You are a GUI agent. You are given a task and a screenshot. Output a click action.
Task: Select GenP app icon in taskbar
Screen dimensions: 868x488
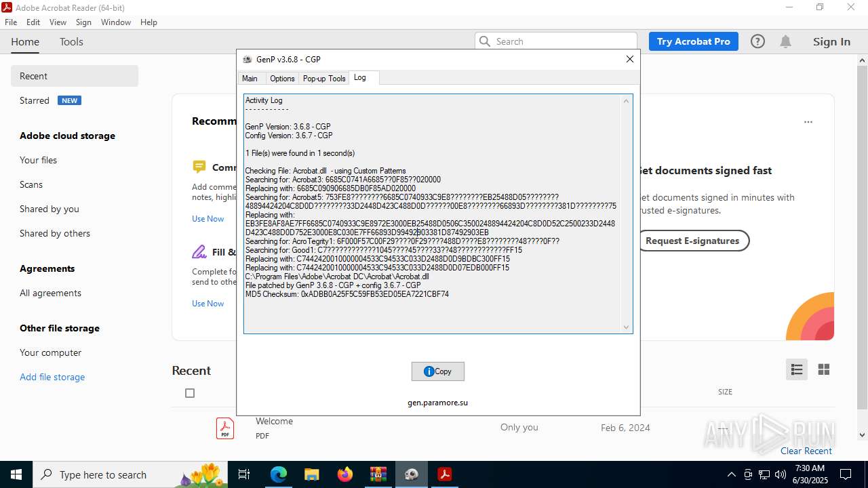pos(411,474)
